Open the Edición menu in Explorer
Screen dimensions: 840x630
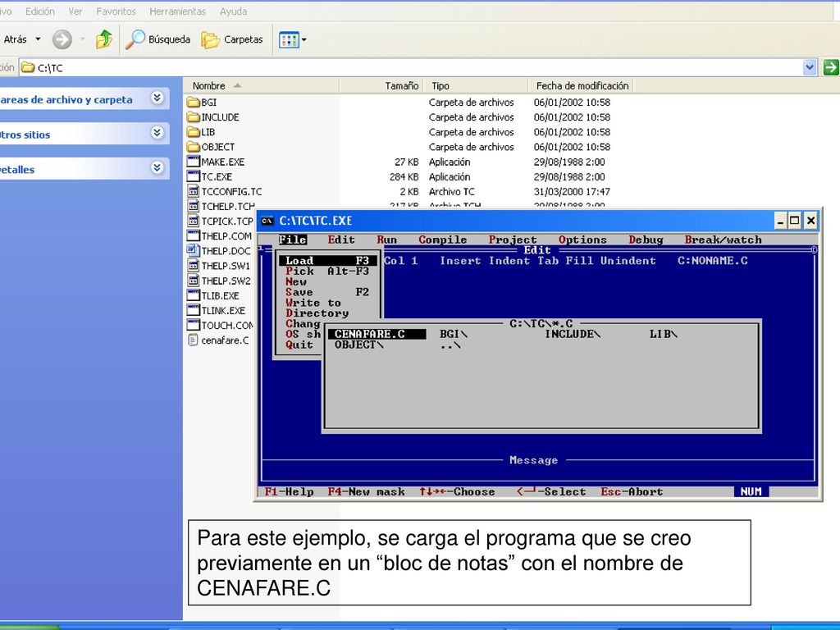[40, 11]
